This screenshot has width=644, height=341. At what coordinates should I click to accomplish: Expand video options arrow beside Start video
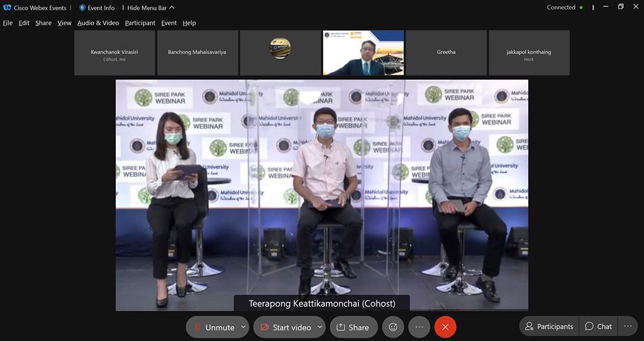point(320,327)
